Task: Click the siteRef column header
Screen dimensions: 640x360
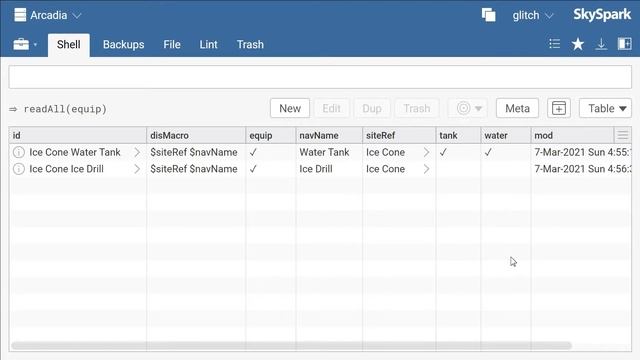Action: 399,136
